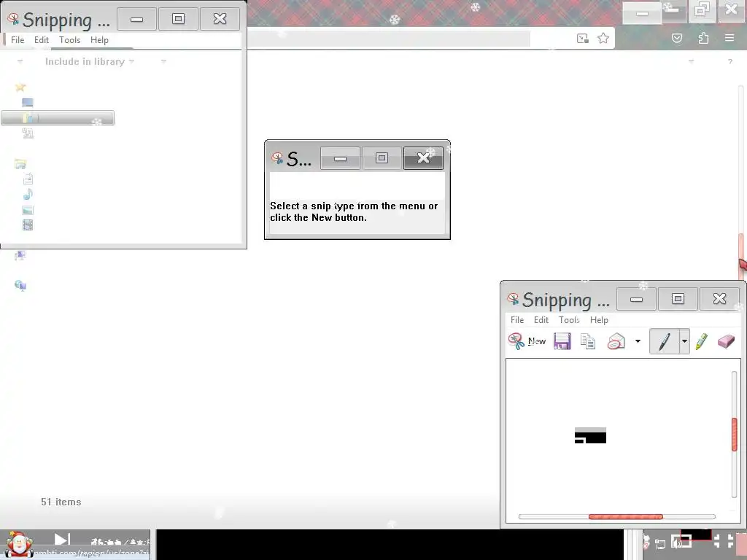Minimize the small center Snipping dialog
This screenshot has height=560, width=747.
tap(340, 158)
